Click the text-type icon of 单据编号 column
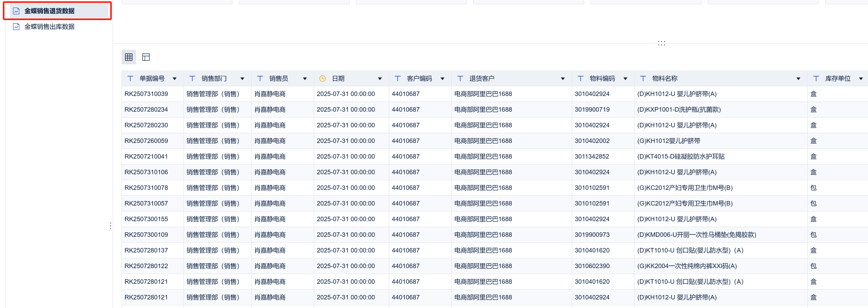 point(130,78)
